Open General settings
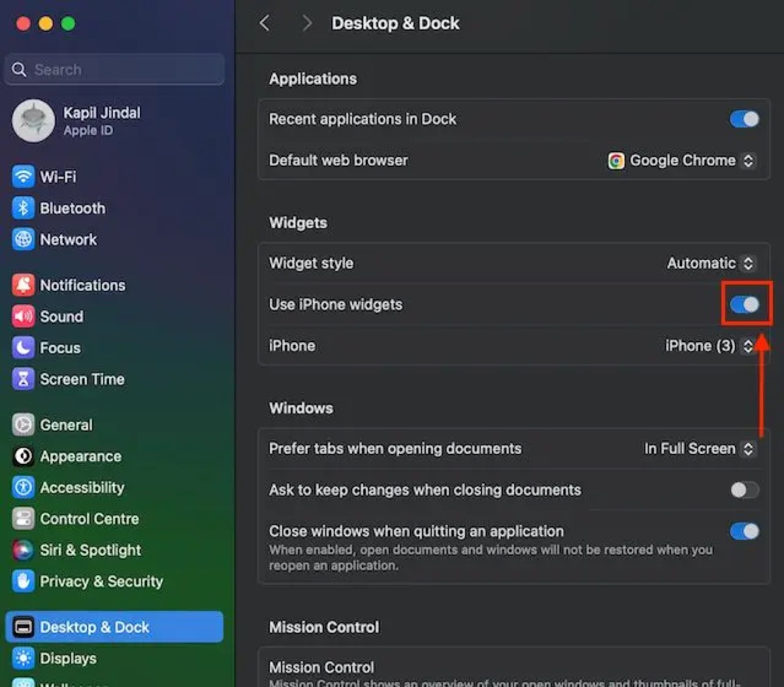 pos(114,424)
